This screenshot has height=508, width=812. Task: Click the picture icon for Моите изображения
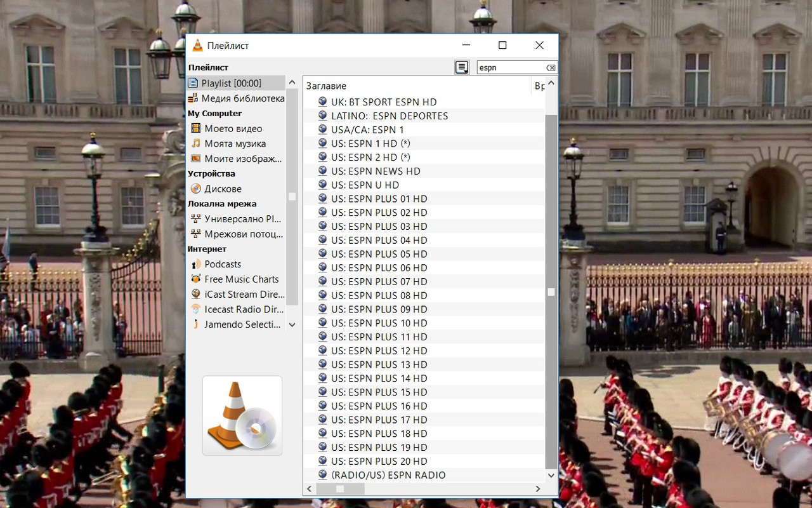[x=196, y=159]
